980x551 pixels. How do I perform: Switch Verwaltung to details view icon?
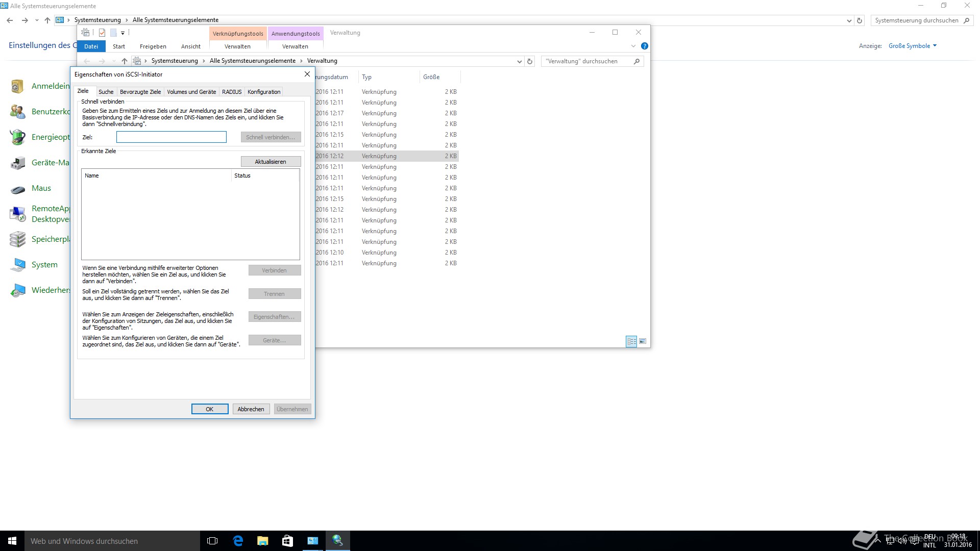click(631, 341)
